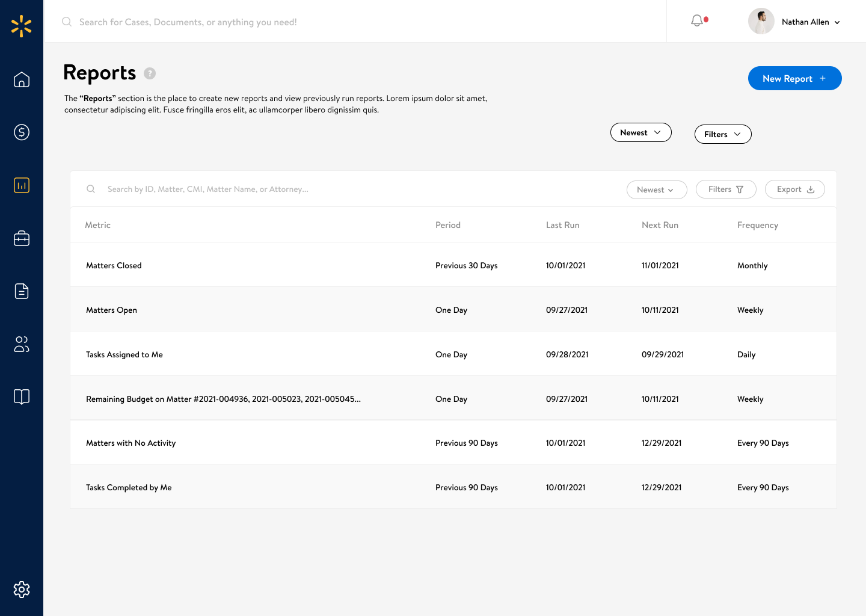
Task: Click the help question mark beside Reports
Action: pyautogui.click(x=150, y=73)
